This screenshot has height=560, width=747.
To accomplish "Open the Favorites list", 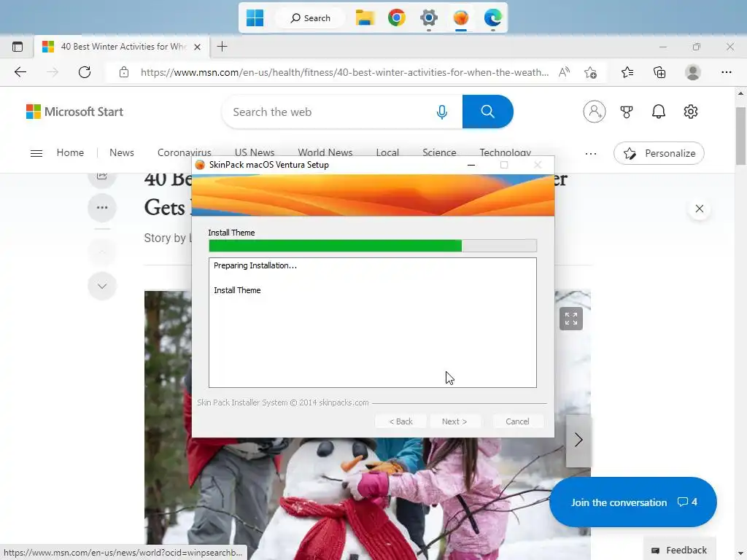I will coord(627,72).
